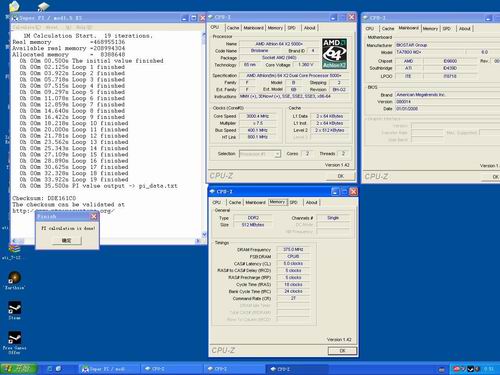Click the Code Name value Brisbane
The image size is (500, 375).
click(x=260, y=51)
